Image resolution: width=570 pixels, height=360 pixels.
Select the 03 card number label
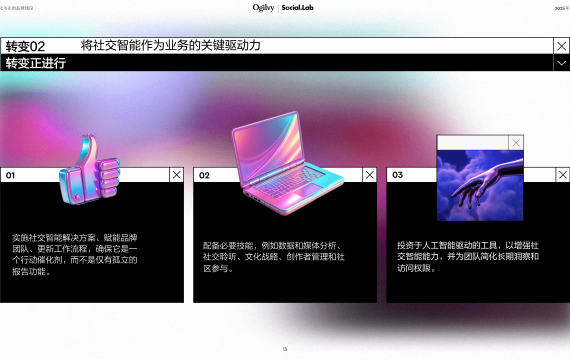[x=397, y=175]
